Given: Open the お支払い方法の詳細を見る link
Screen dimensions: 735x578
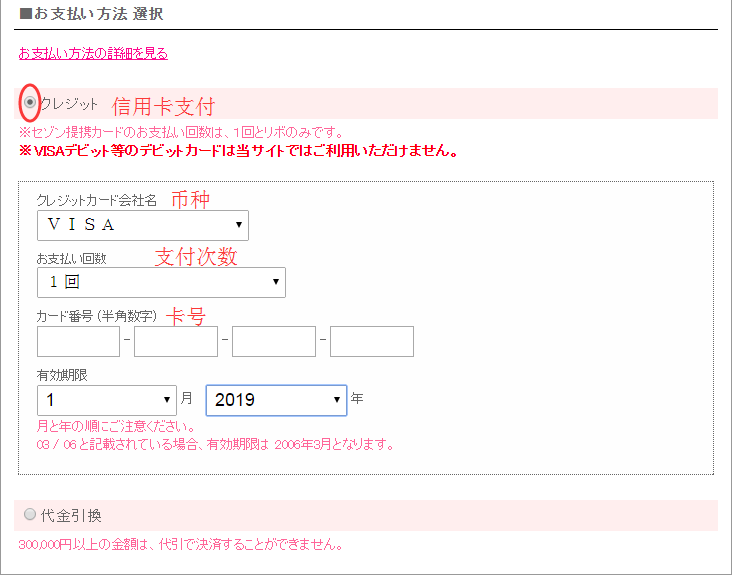Looking at the screenshot, I should [x=93, y=54].
